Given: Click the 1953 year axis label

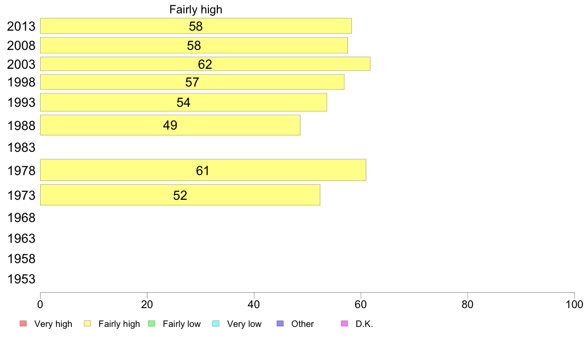Looking at the screenshot, I should pyautogui.click(x=21, y=279).
